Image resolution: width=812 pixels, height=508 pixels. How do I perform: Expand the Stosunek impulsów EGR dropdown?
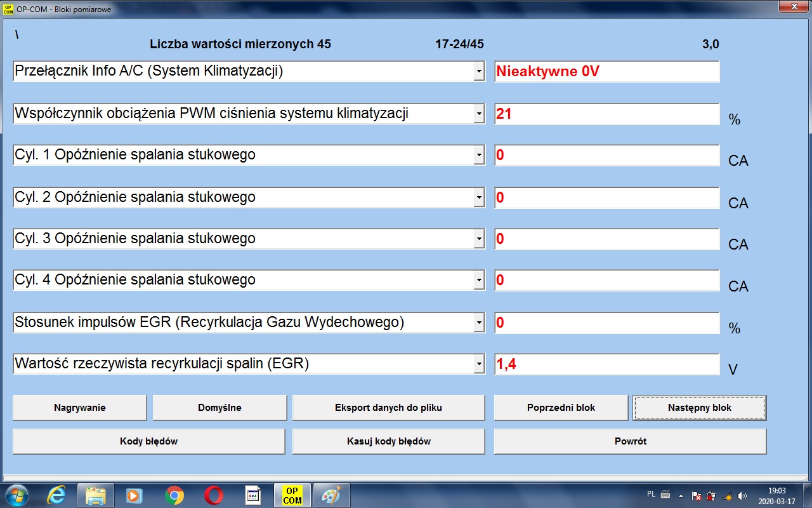click(x=479, y=323)
